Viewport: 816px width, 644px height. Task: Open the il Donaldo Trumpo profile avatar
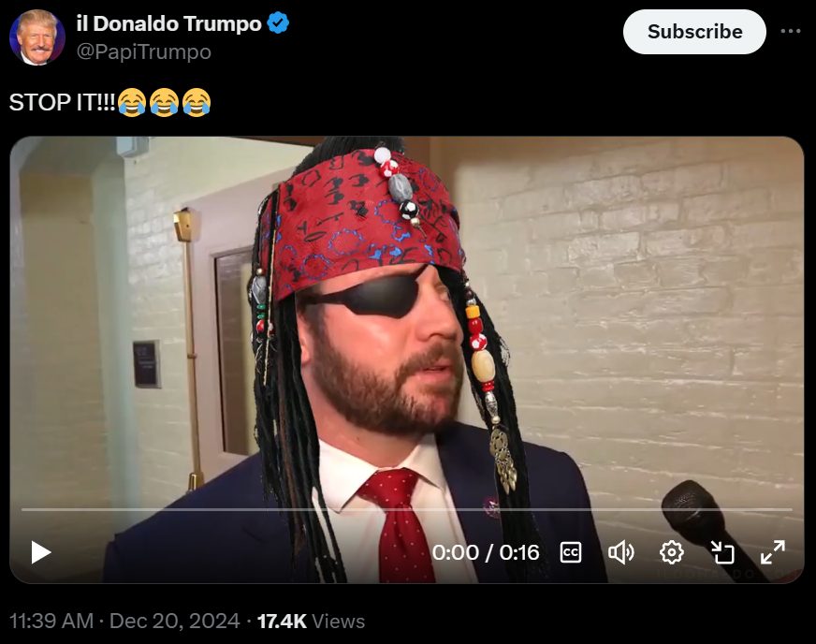tap(36, 37)
